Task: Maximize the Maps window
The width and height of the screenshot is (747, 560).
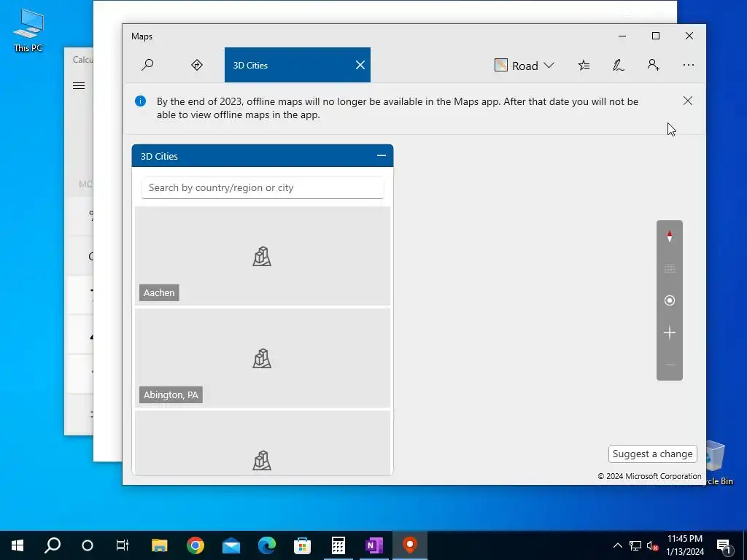Action: click(656, 36)
